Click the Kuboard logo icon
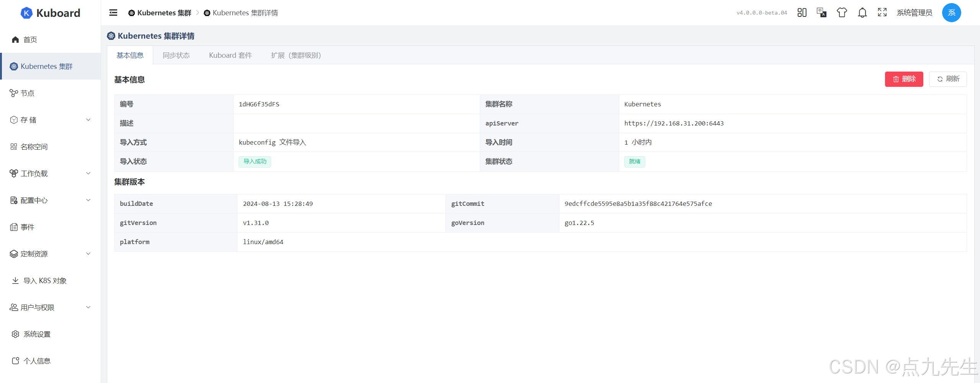 click(x=26, y=13)
